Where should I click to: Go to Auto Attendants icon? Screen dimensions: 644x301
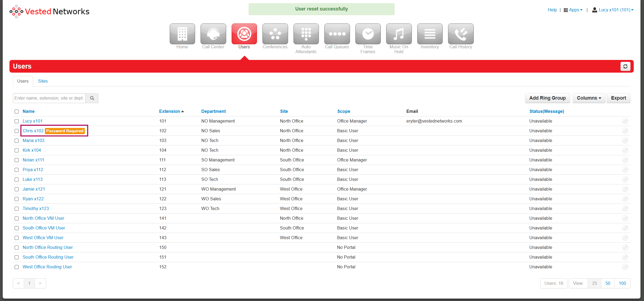point(306,34)
